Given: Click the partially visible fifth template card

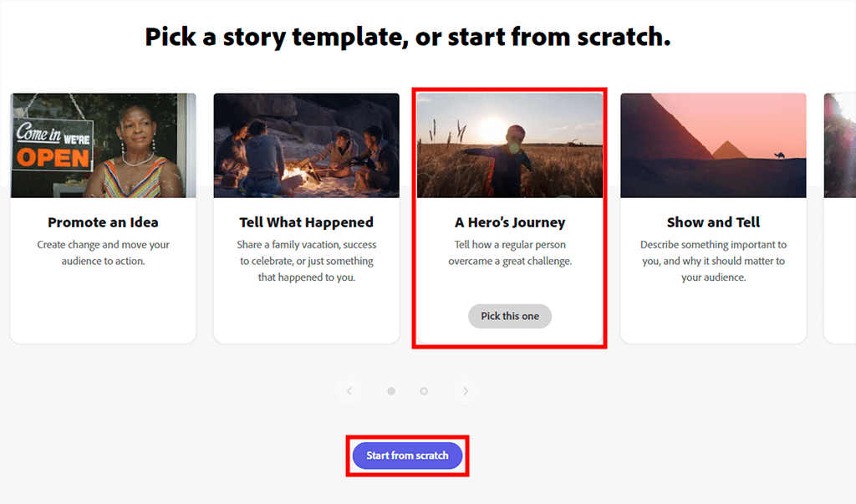Looking at the screenshot, I should pos(841,217).
